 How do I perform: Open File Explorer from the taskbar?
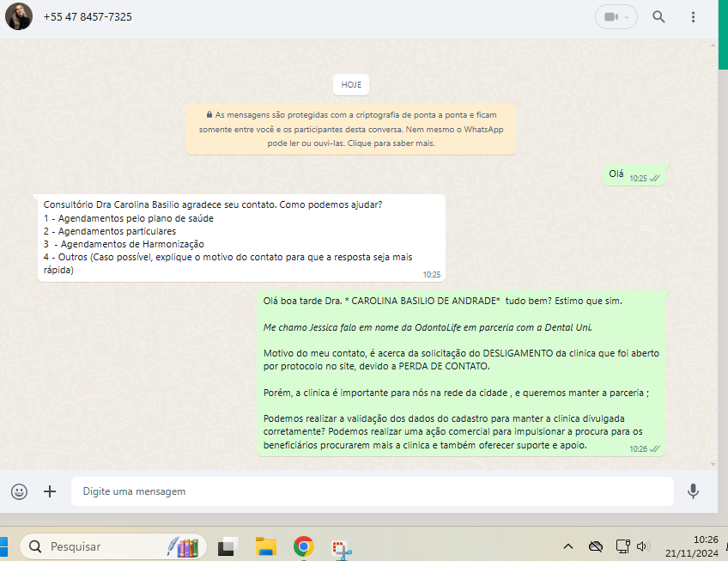[265, 546]
